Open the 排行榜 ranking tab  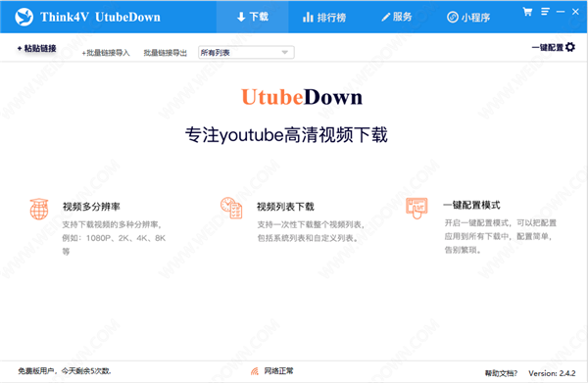[x=324, y=18]
